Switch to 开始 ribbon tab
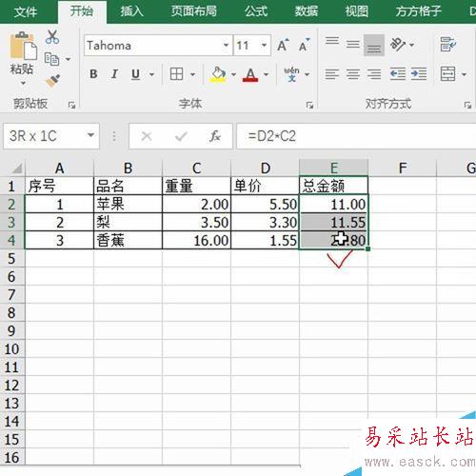The image size is (476, 476). coord(82,11)
